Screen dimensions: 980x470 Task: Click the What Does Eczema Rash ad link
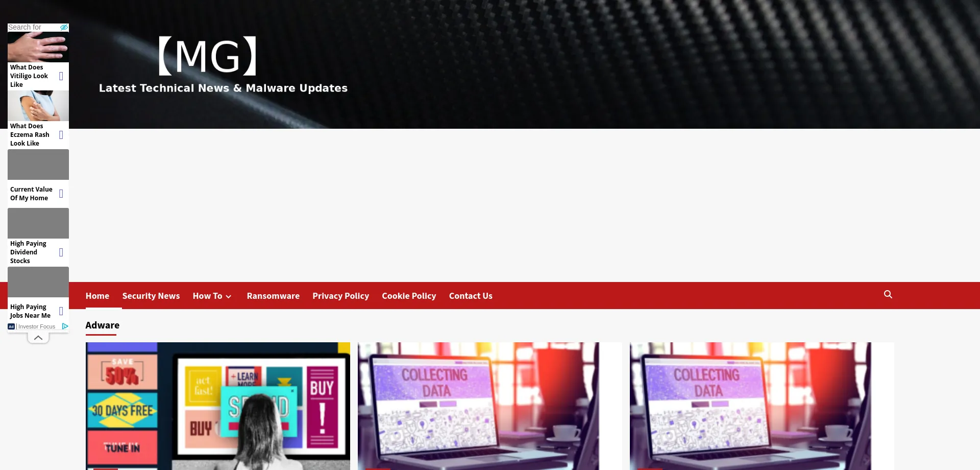coord(30,135)
